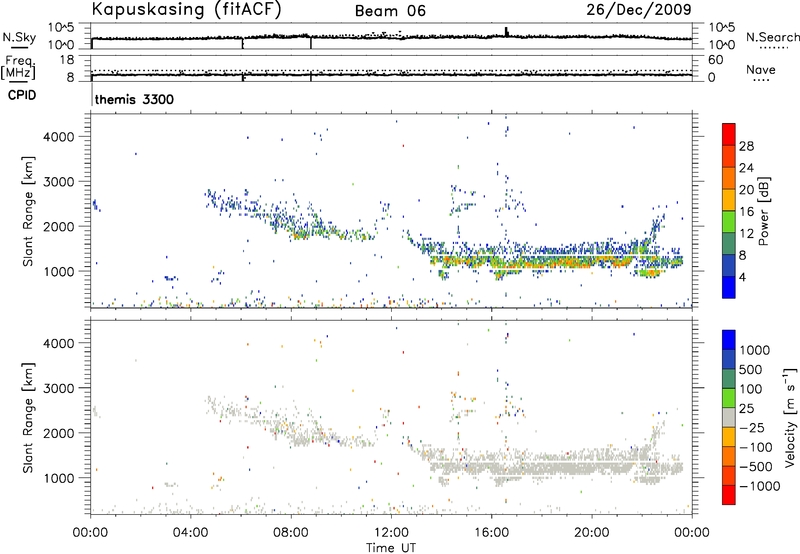Click the blue bottom of the power color bar
This screenshot has width=800, height=554.
pyautogui.click(x=729, y=287)
